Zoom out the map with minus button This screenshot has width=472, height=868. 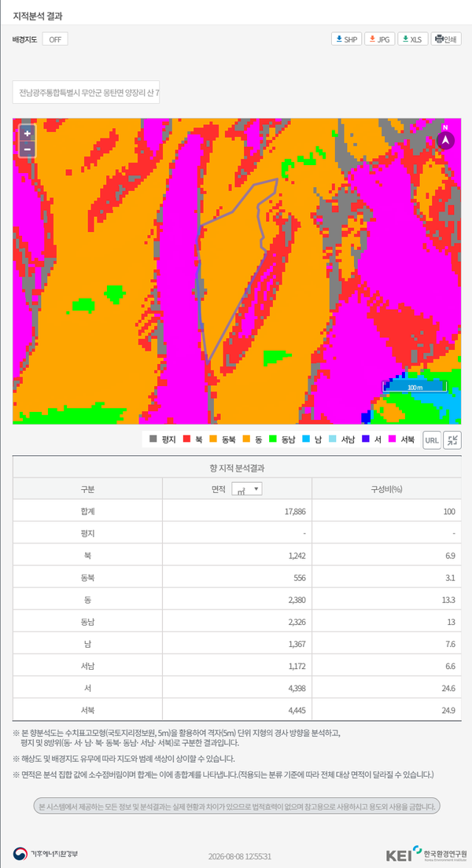(28, 149)
